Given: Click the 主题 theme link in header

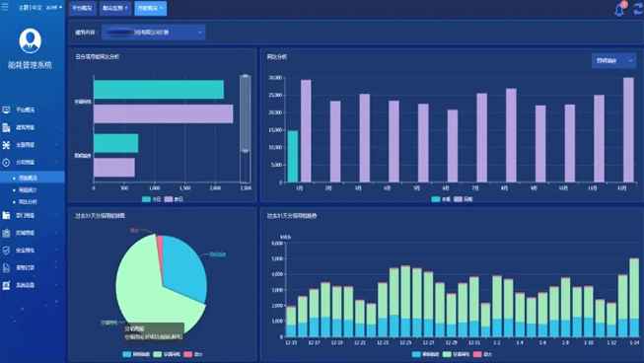Looking at the screenshot, I should coord(23,7).
